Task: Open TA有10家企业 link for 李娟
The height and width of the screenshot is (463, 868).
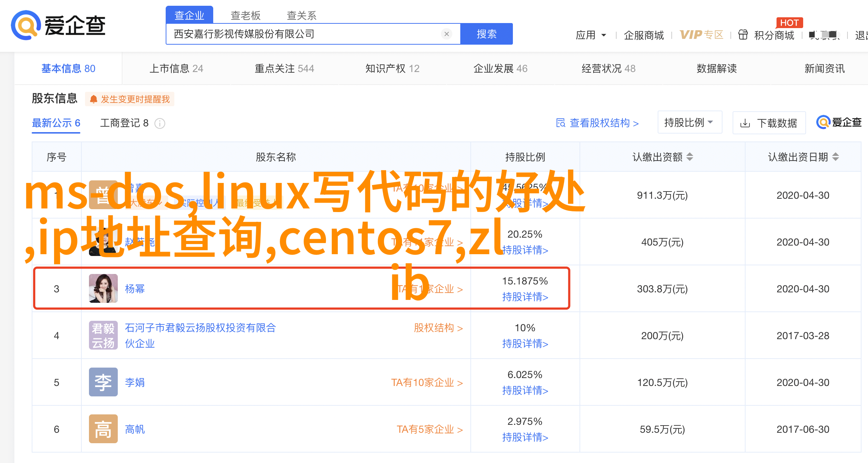Action: 427,382
